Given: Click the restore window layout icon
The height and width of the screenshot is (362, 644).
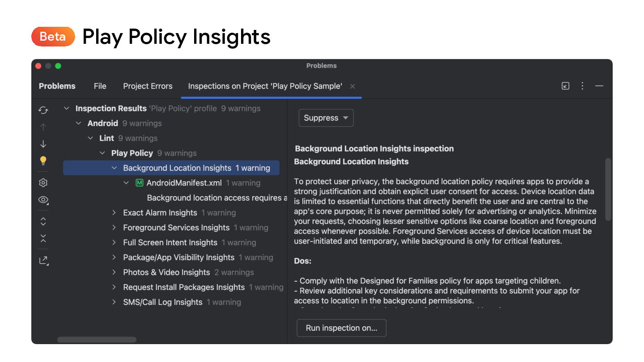Looking at the screenshot, I should point(565,86).
